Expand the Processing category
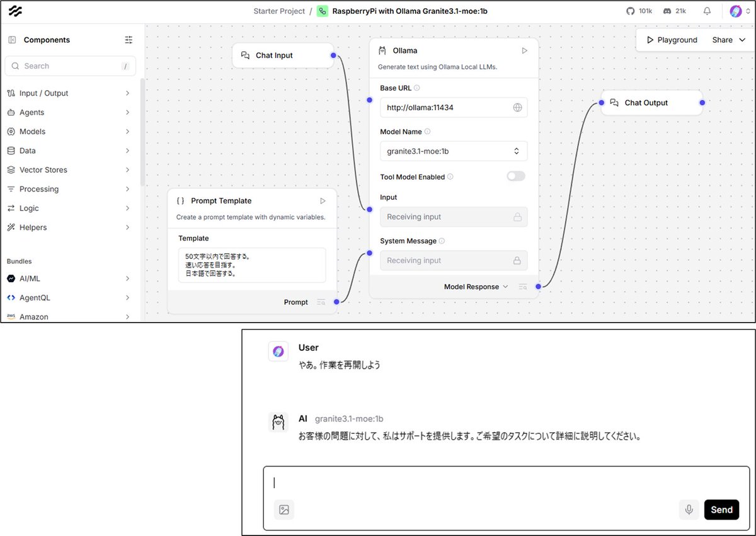This screenshot has height=536, width=756. point(70,189)
